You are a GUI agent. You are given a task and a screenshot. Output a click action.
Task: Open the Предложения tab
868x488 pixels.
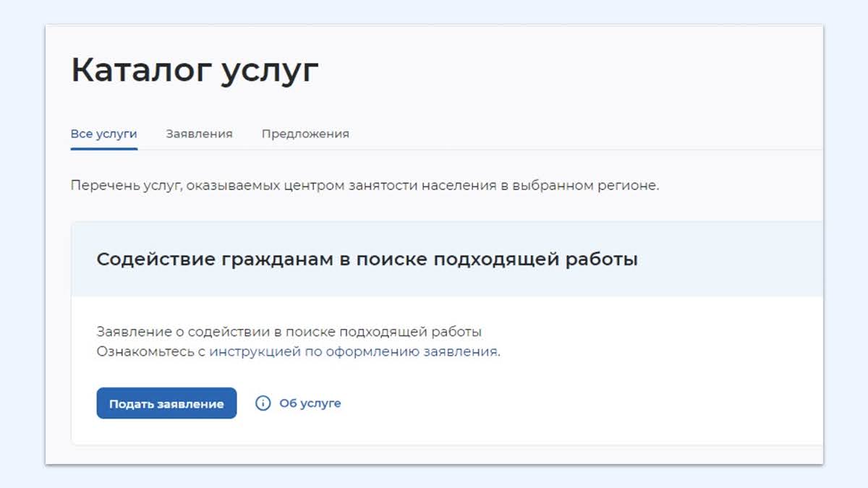click(305, 134)
